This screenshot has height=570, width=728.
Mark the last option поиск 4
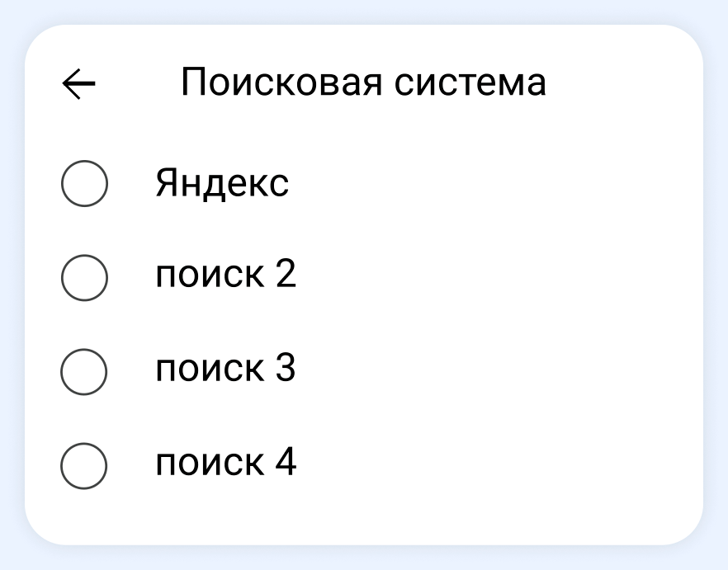pyautogui.click(x=84, y=464)
